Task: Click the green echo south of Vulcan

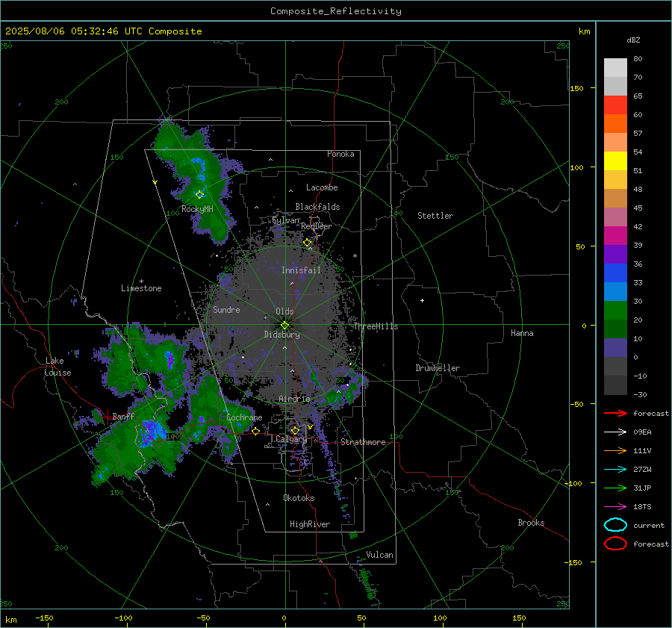Action: 367,584
